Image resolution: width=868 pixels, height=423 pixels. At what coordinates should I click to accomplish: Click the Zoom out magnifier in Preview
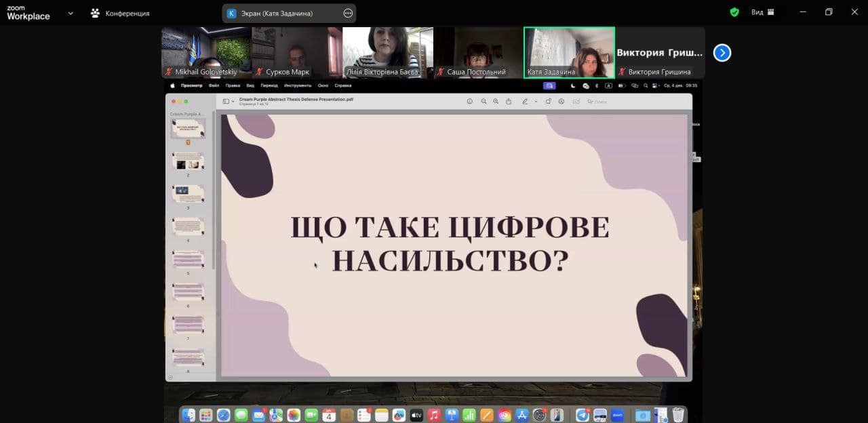tap(484, 102)
